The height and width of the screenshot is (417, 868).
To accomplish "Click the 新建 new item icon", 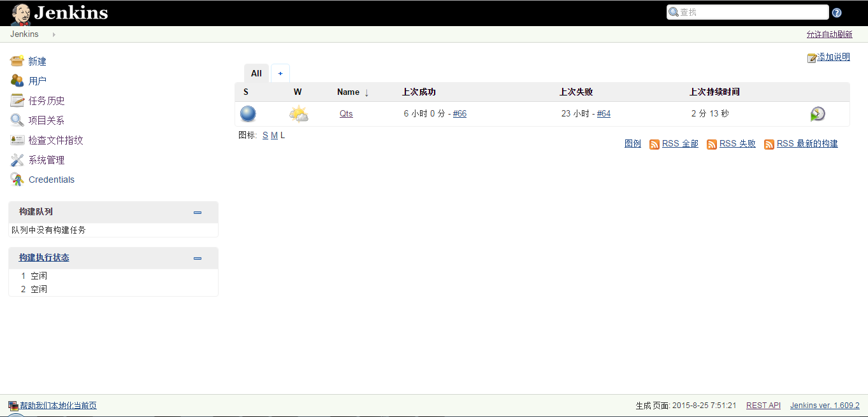I will 17,61.
